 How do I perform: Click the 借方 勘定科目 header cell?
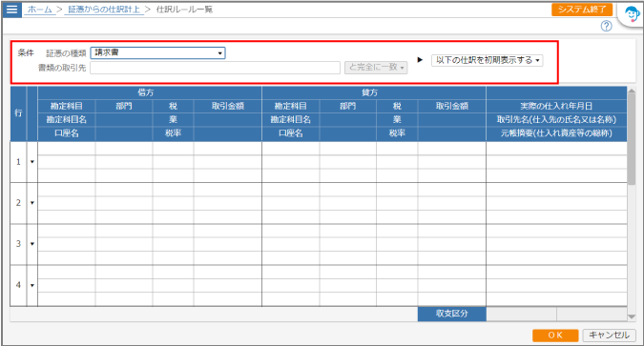click(67, 107)
